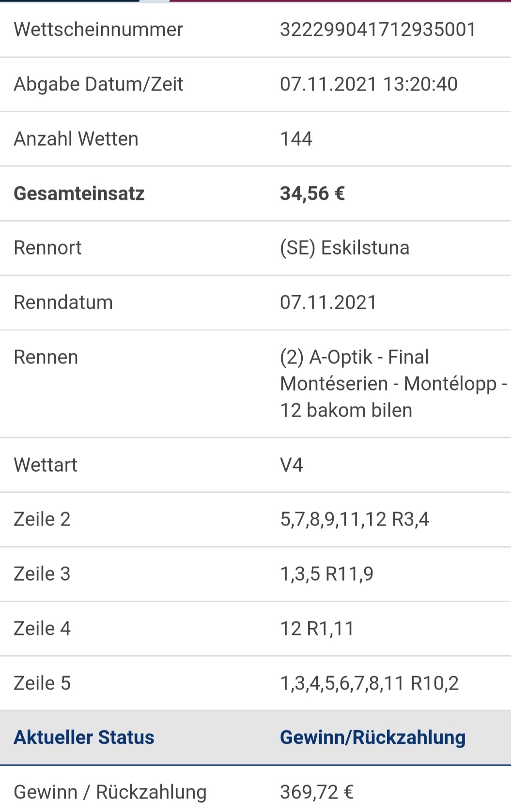Click the Wettart label
This screenshot has width=511, height=812.
pyautogui.click(x=45, y=465)
